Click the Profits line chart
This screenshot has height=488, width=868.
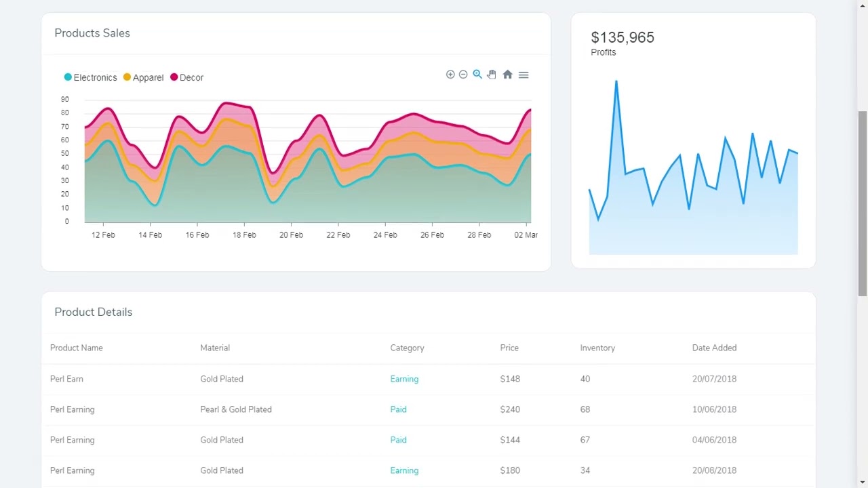[693, 167]
